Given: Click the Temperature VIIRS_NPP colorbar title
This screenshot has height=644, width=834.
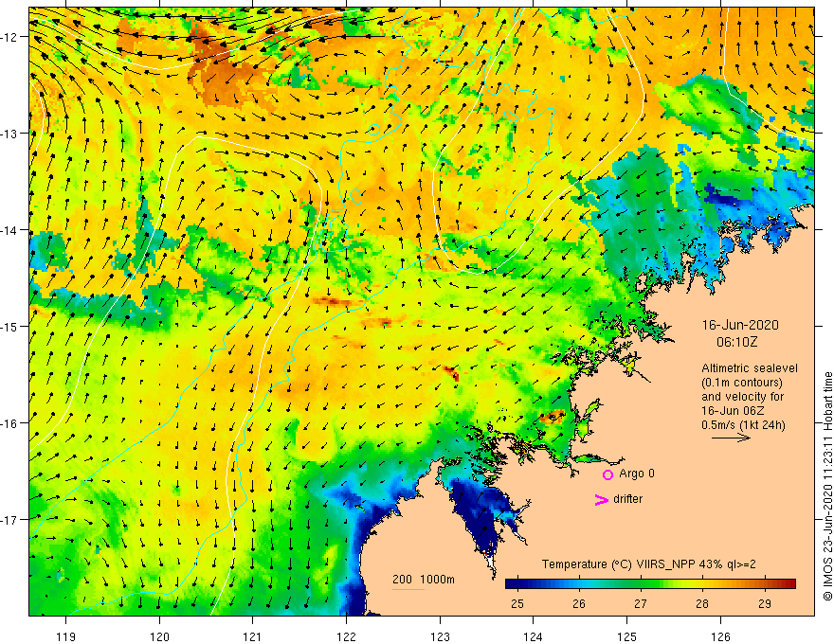Looking at the screenshot, I should 648,564.
